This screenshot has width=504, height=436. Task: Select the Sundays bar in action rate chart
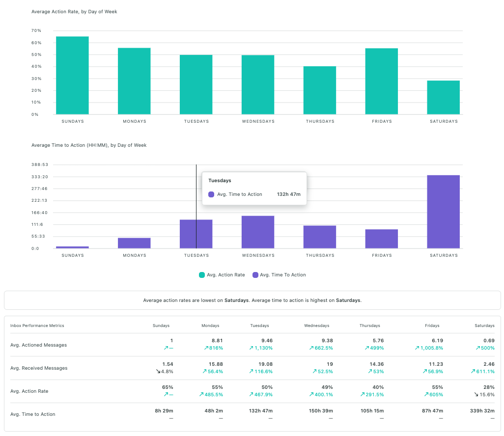click(72, 74)
